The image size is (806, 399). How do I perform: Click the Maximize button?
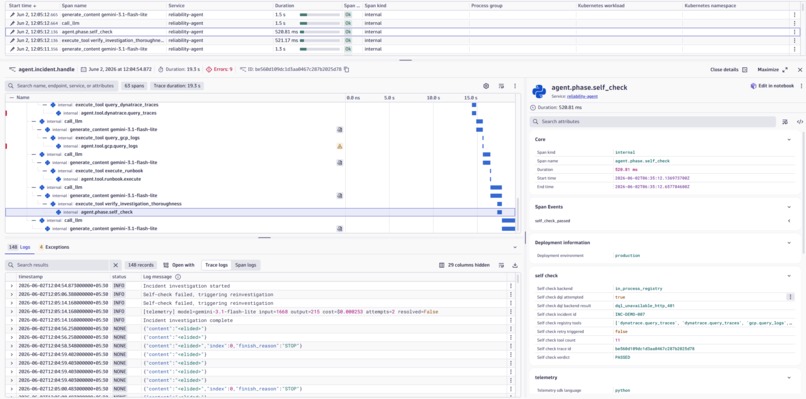(x=773, y=69)
